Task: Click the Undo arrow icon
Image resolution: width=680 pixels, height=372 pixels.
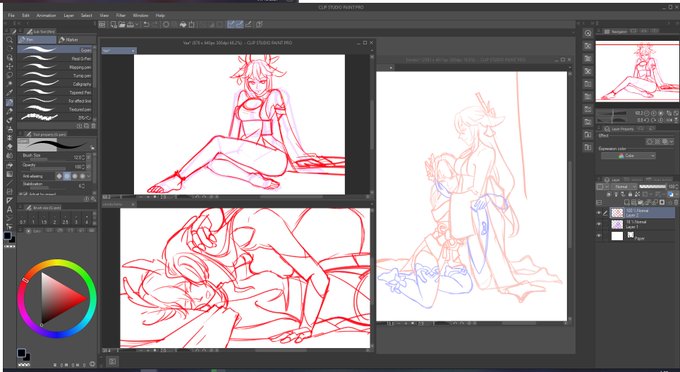Action: 146,25
